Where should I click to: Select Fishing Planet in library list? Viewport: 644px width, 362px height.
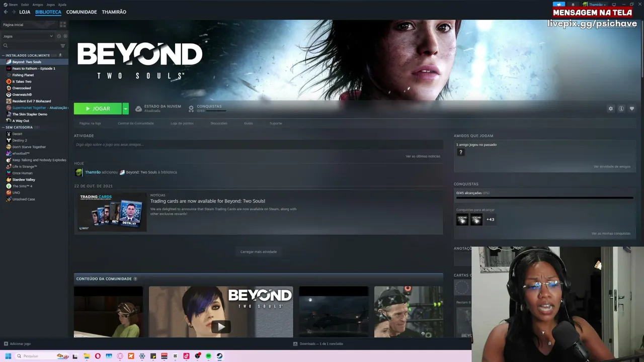point(23,75)
